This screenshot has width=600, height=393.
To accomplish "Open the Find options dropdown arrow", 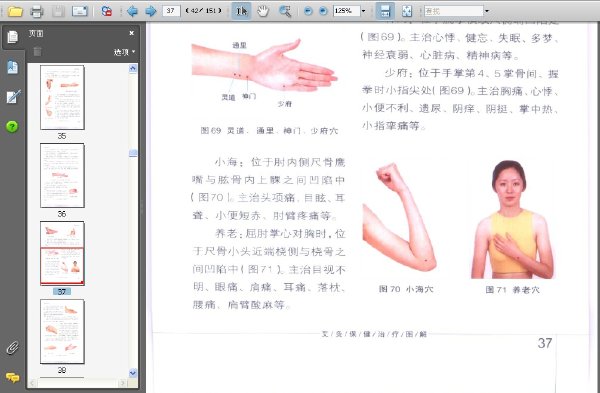I will (x=487, y=11).
